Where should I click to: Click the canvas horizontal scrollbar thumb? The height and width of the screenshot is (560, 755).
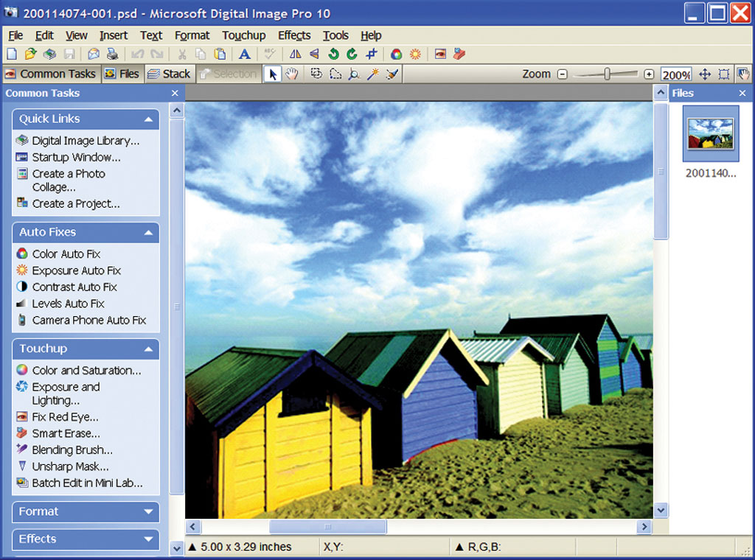[x=327, y=527]
